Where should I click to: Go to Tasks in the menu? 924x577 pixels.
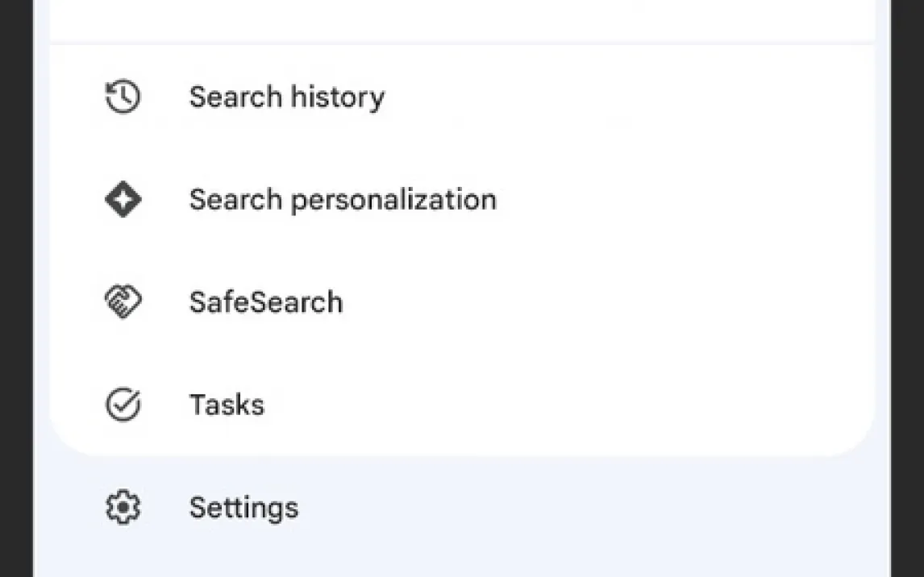click(x=227, y=405)
